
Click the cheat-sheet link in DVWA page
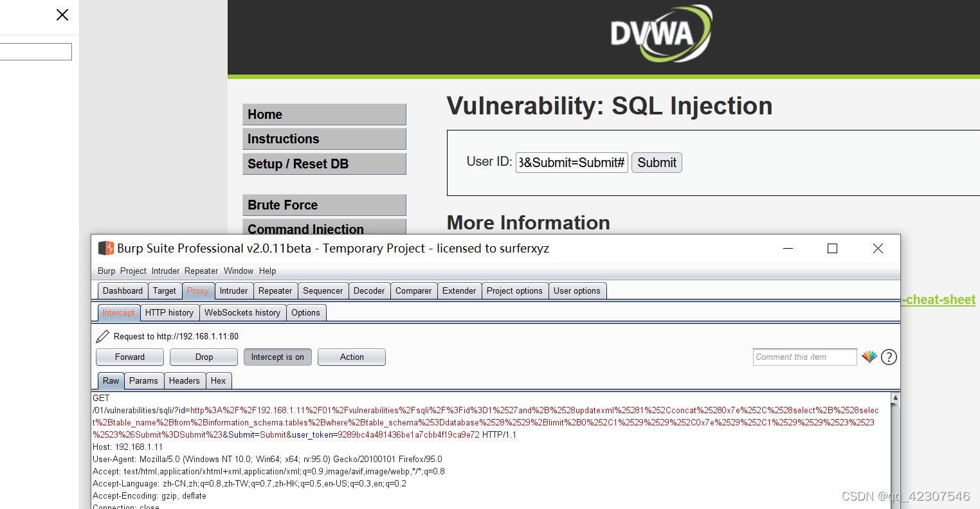coord(938,299)
